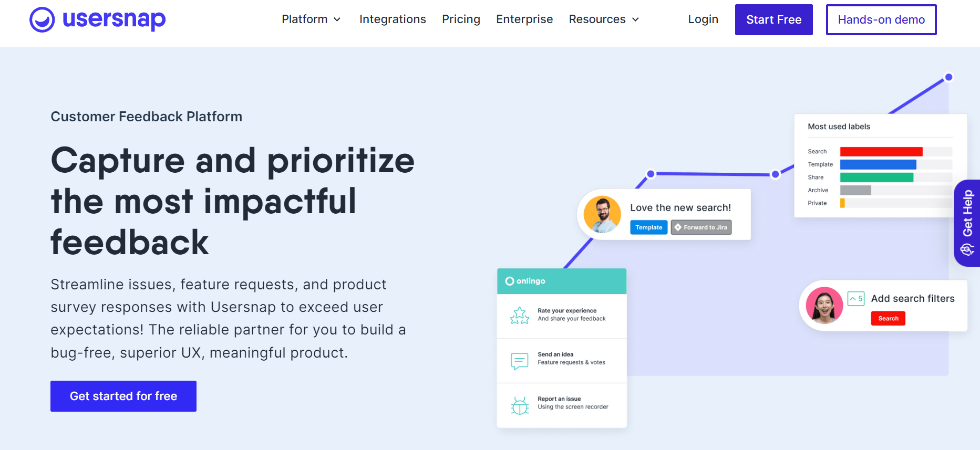Screen dimensions: 980x450
Task: Select the star Rate your experience icon
Action: [519, 315]
